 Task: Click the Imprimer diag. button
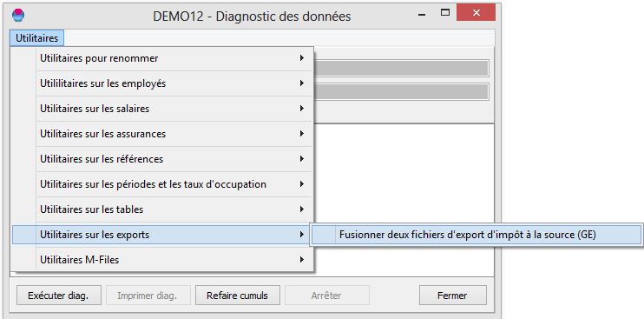tap(148, 296)
